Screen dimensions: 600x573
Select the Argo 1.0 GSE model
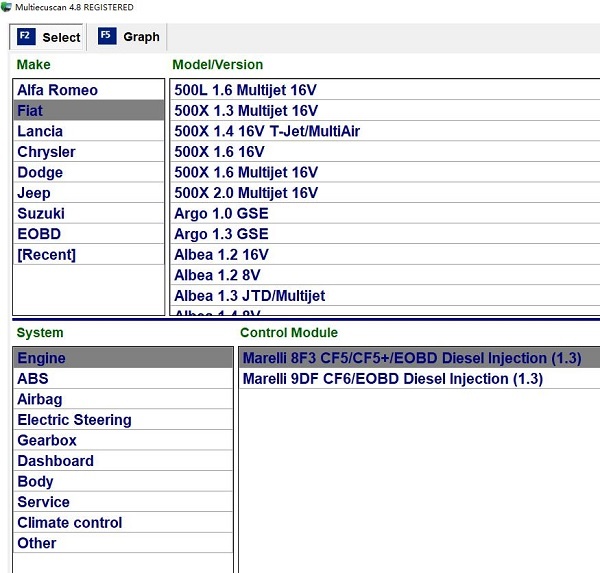tap(221, 214)
